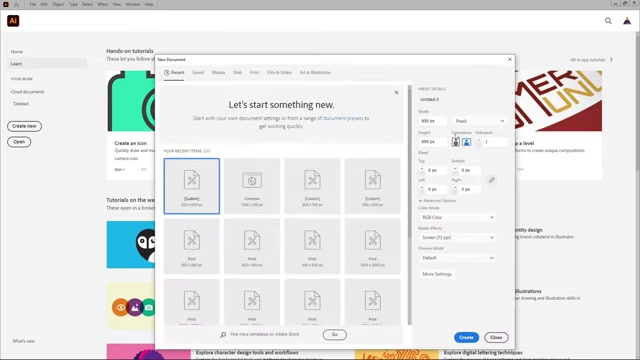The height and width of the screenshot is (360, 640).
Task: Adjust the Right bleed stepper
Action: (x=455, y=189)
